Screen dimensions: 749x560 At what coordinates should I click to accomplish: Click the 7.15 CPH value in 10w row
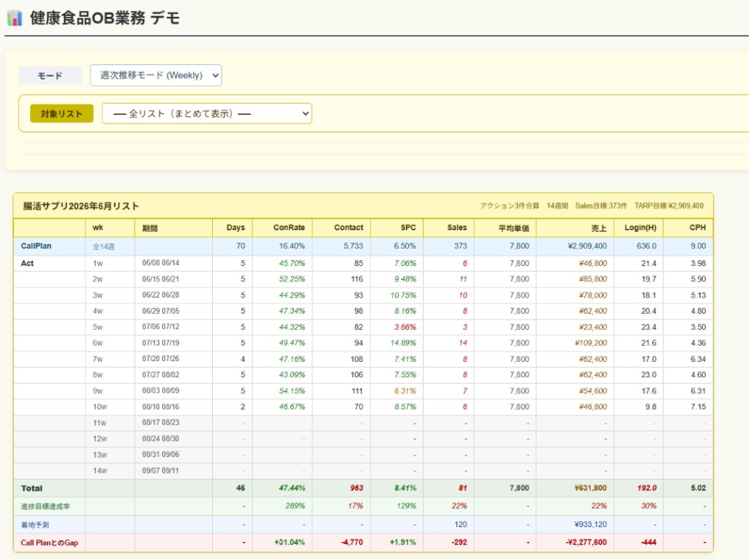[698, 406]
